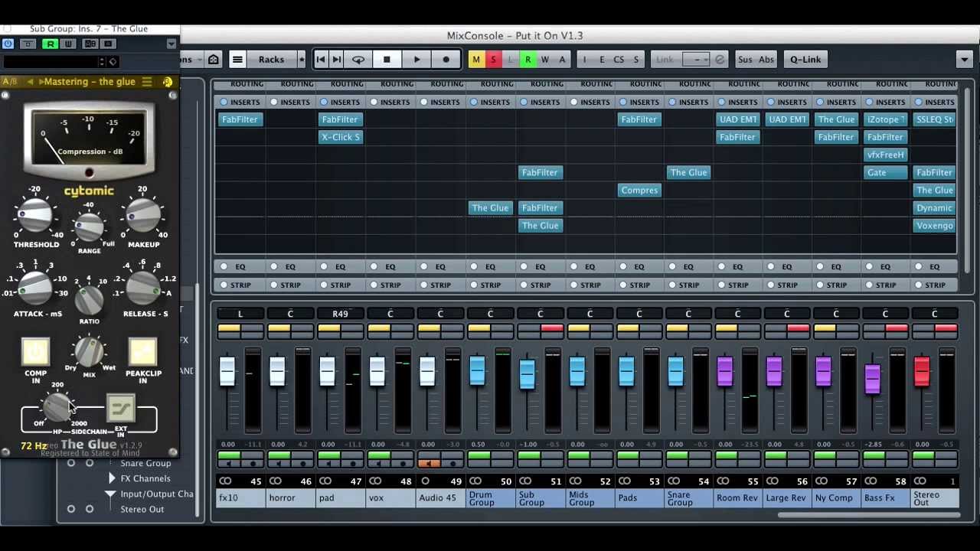
Task: Deactivate all Solo states with S
Action: (x=493, y=60)
